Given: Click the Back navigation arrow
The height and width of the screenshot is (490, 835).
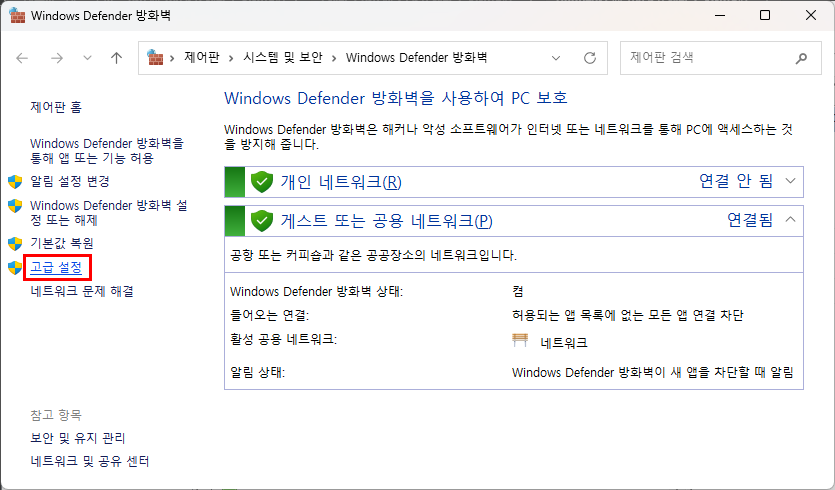Looking at the screenshot, I should pyautogui.click(x=22, y=58).
